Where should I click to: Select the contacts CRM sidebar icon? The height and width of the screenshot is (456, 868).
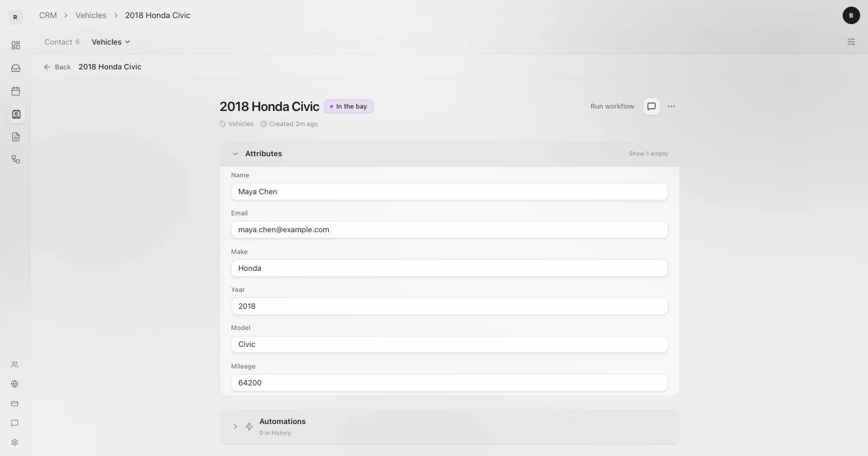(16, 114)
